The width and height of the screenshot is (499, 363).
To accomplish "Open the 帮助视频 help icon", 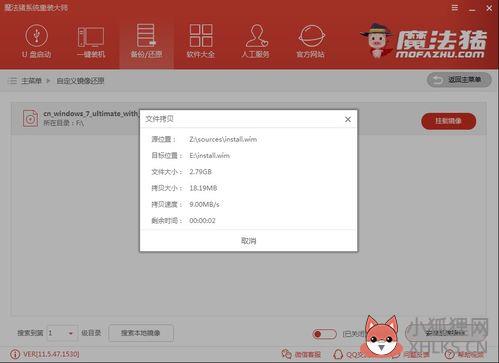I will [449, 354].
